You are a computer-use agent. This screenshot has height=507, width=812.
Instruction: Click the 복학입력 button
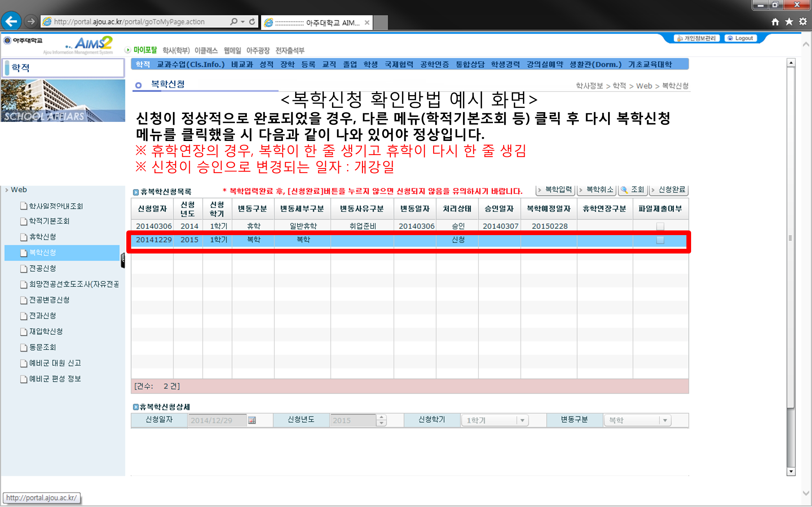click(555, 190)
